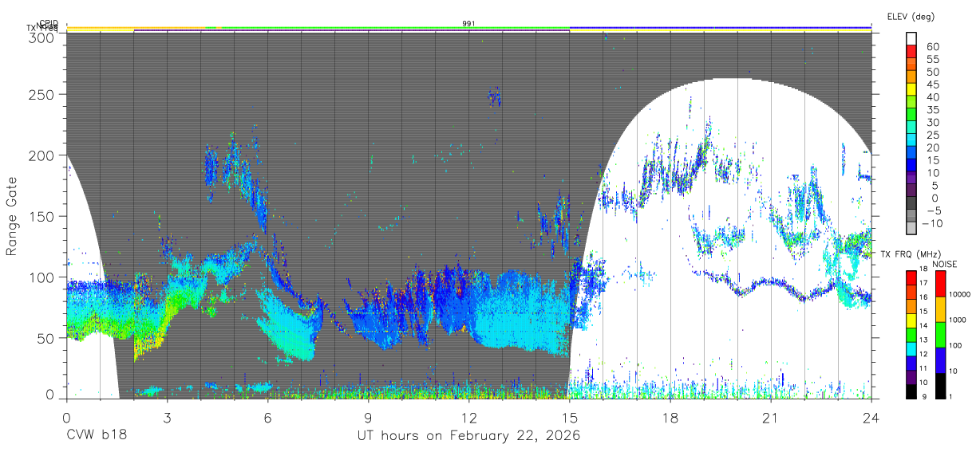Click the '6' tick label on UT hours axis
The width and height of the screenshot is (980, 452).
[x=267, y=418]
